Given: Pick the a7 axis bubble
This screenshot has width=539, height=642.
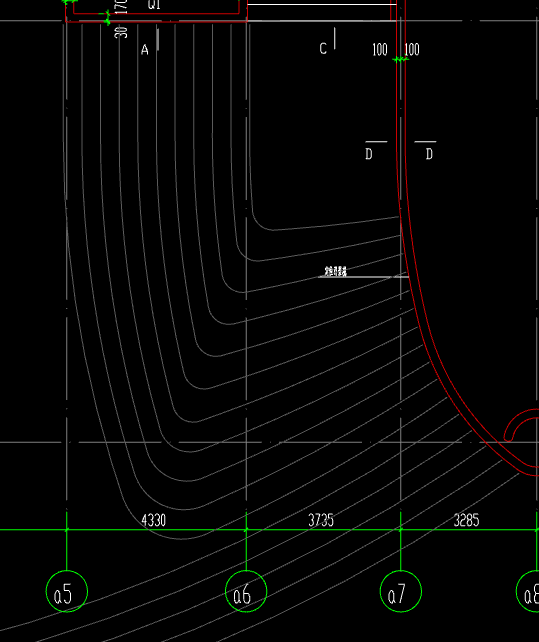Looking at the screenshot, I should coord(401,591).
